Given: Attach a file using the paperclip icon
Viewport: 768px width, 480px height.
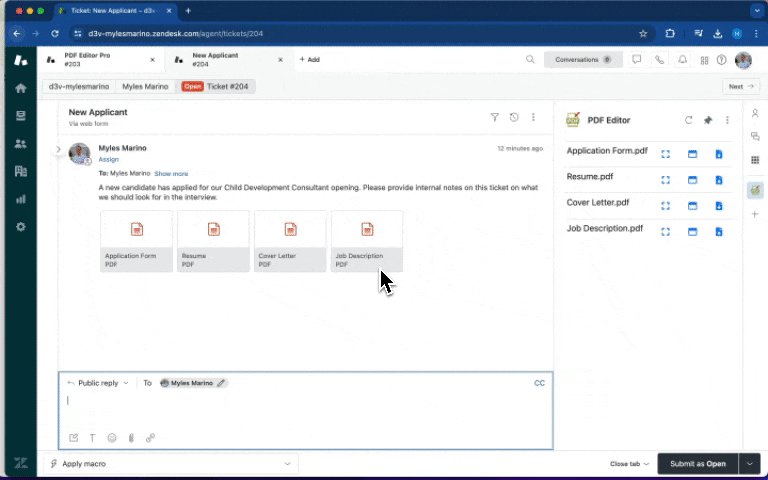Looking at the screenshot, I should [130, 438].
